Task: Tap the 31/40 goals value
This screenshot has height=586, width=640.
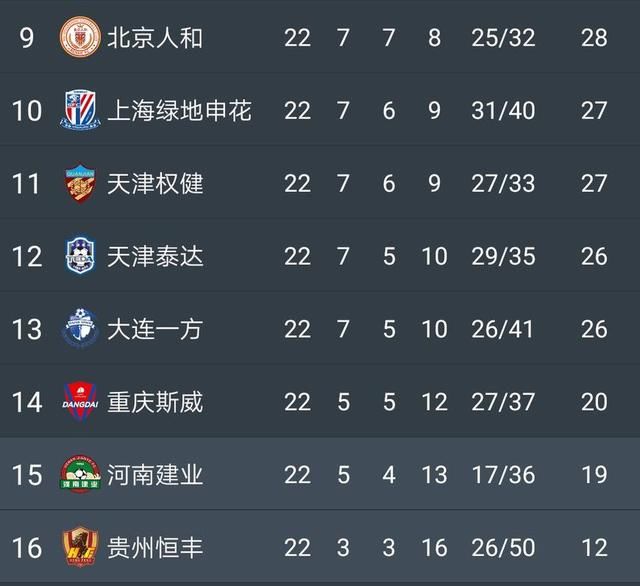Action: point(503,110)
